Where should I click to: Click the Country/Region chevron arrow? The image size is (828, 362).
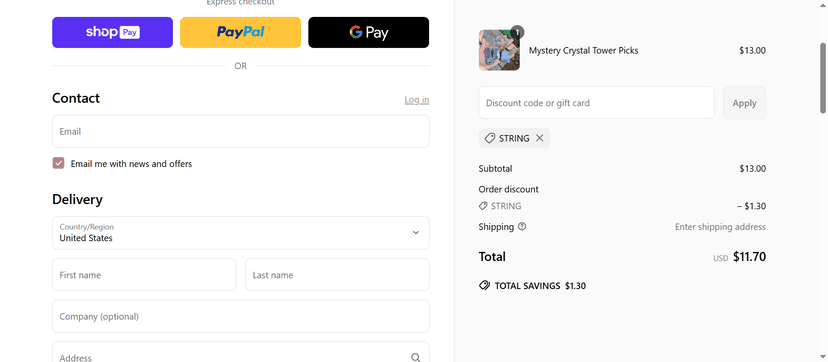pos(416,233)
